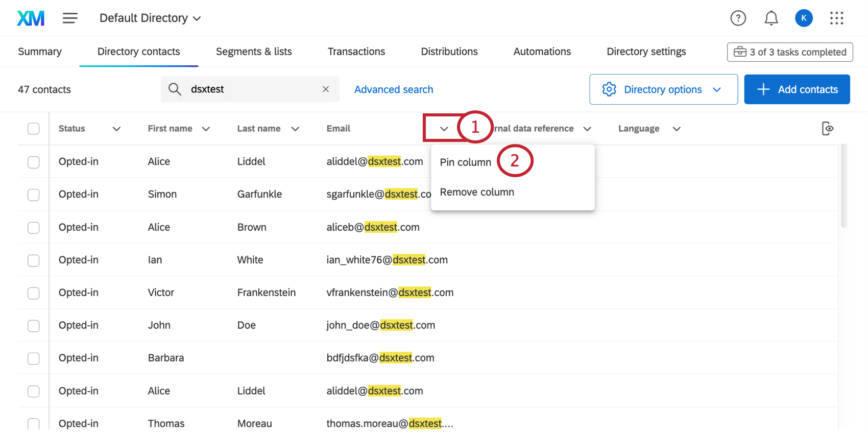Open the user account avatar K
The width and height of the screenshot is (868, 434).
[804, 18]
